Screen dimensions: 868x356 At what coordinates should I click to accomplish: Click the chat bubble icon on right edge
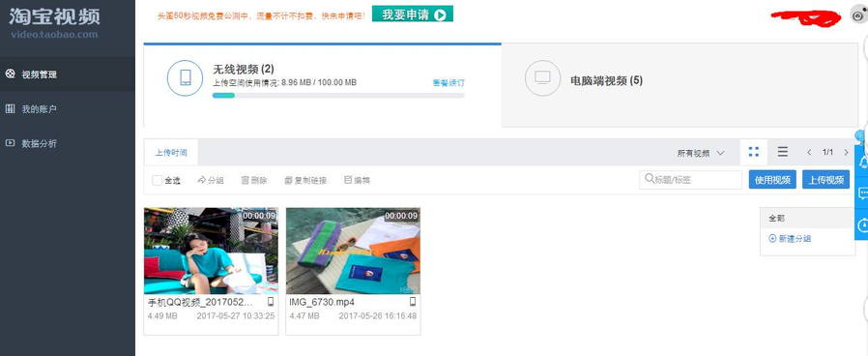pos(862,193)
